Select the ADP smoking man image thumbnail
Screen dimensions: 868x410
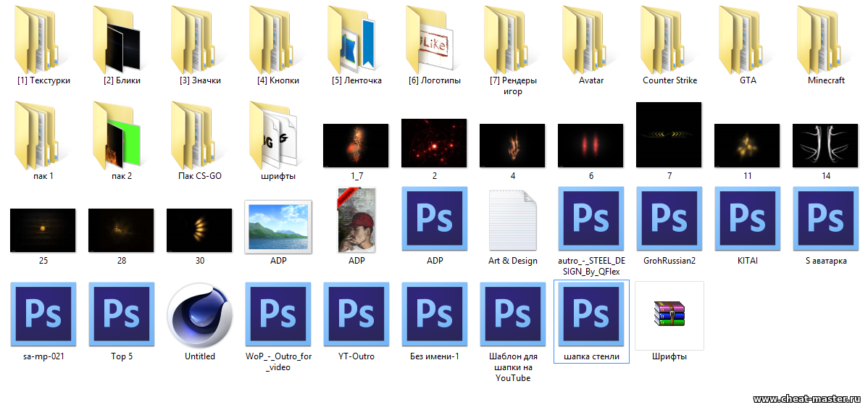[356, 219]
